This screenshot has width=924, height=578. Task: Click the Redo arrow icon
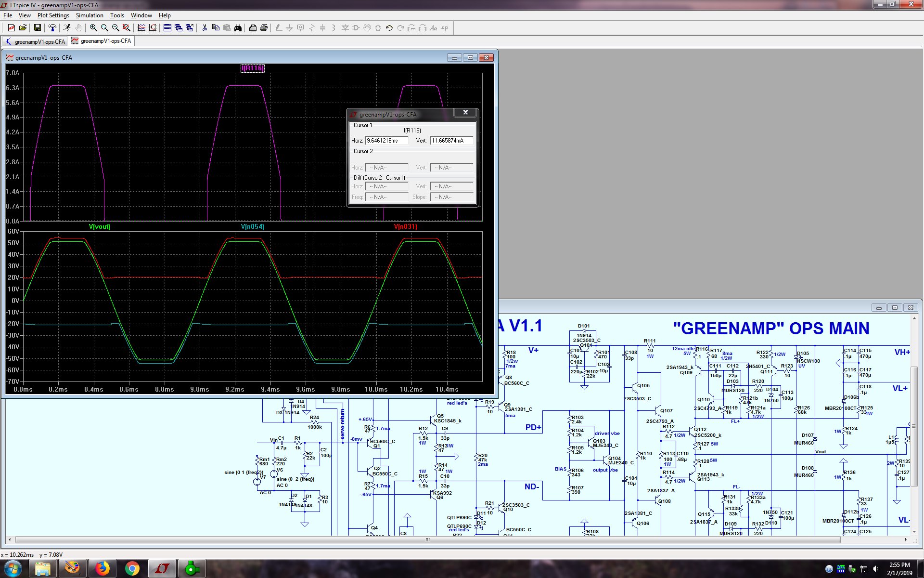pos(400,28)
